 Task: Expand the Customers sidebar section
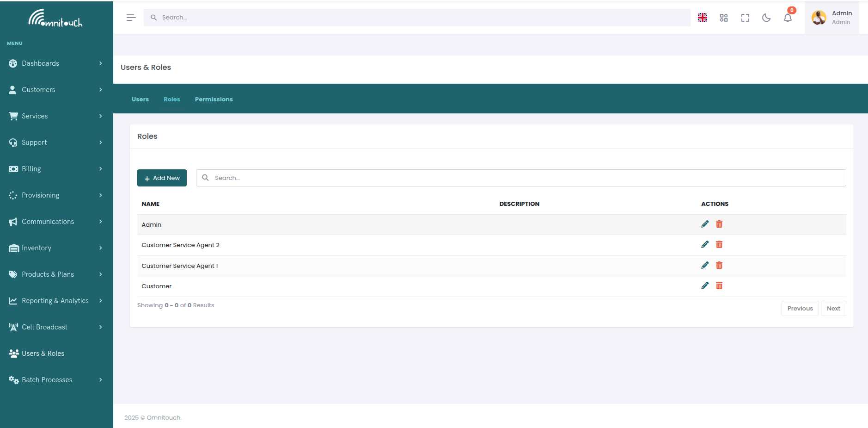tap(37, 89)
